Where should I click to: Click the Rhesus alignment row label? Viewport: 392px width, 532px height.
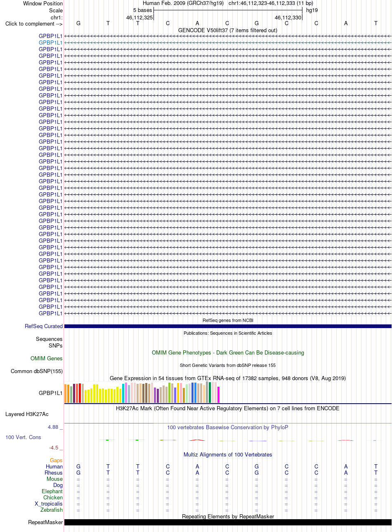54,473
